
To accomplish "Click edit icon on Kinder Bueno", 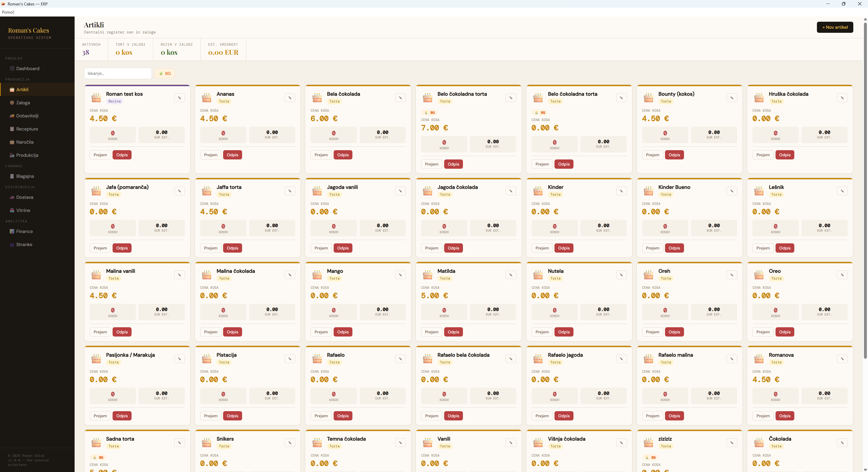I will [731, 191].
